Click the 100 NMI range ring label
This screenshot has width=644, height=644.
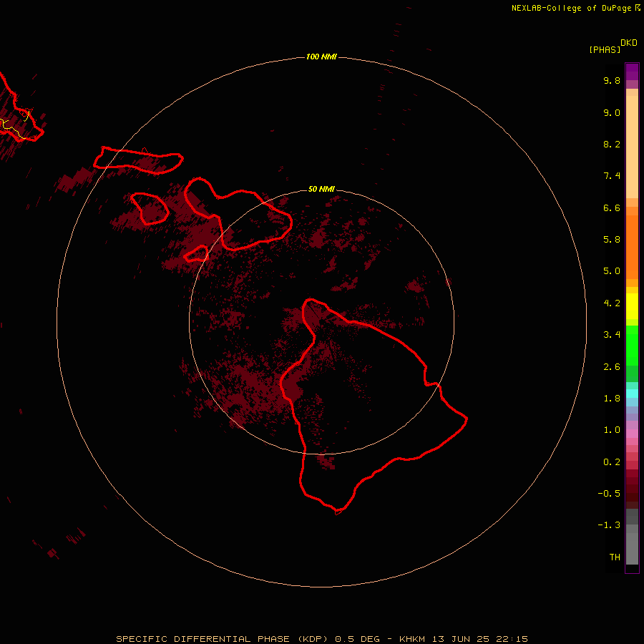[x=321, y=57]
